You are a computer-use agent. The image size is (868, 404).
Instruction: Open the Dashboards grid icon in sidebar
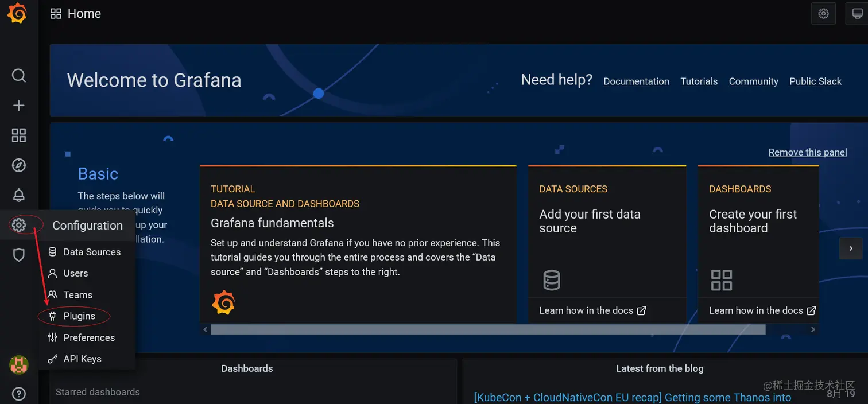[x=18, y=135]
